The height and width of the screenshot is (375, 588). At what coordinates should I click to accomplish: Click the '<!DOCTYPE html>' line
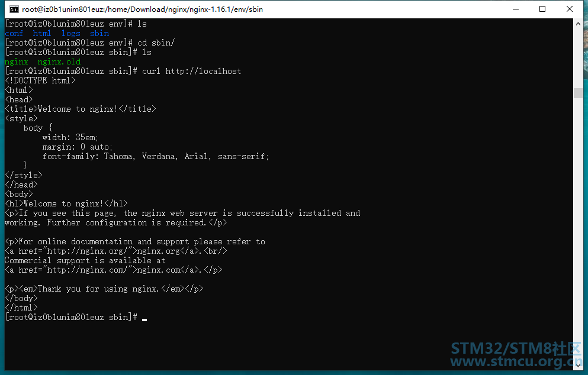(x=40, y=80)
